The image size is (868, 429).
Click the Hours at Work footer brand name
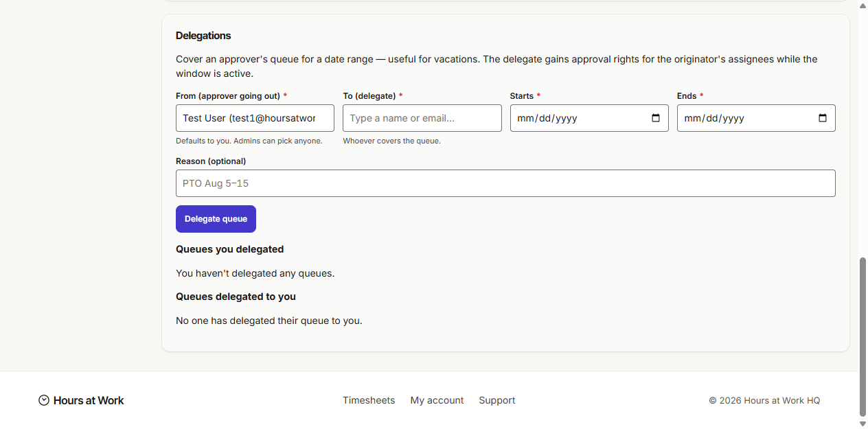pyautogui.click(x=89, y=400)
